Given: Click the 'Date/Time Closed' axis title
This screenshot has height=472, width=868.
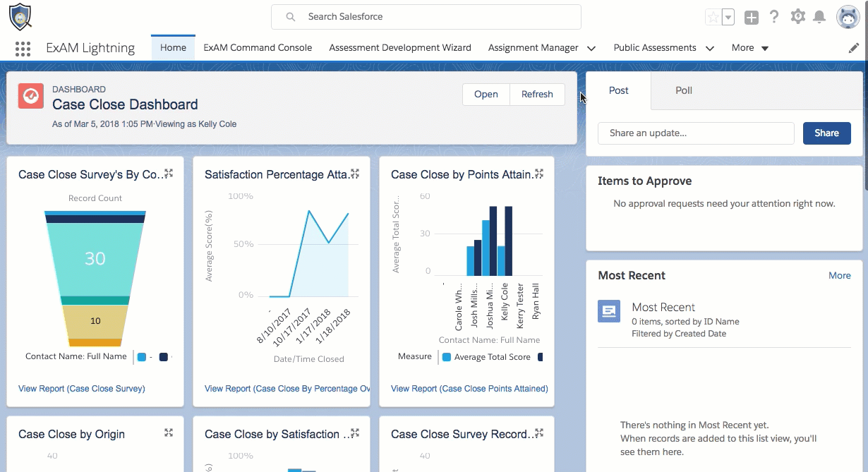Looking at the screenshot, I should [x=309, y=359].
